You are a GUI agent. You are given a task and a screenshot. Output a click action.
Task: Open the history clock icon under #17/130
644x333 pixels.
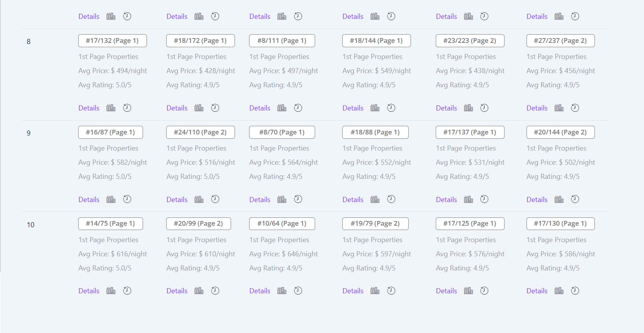pos(575,291)
